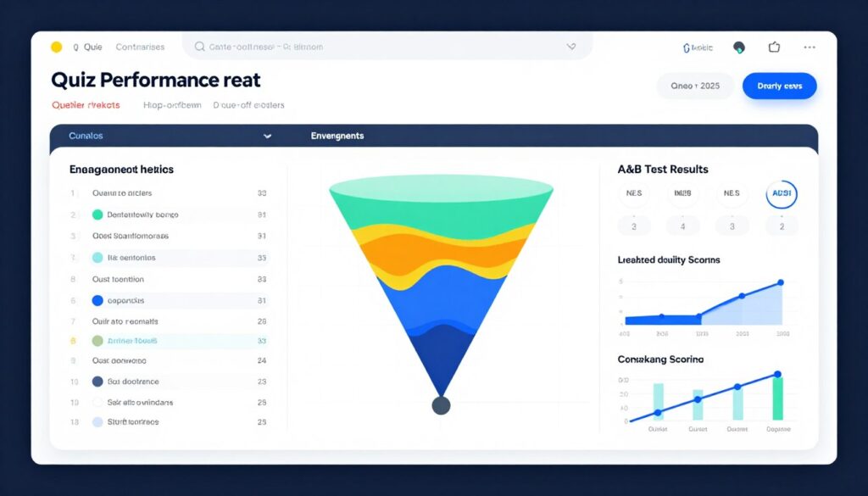Viewport: 868px width, 496px height.
Task: Click the Contrarises link in the top bar
Action: [141, 47]
